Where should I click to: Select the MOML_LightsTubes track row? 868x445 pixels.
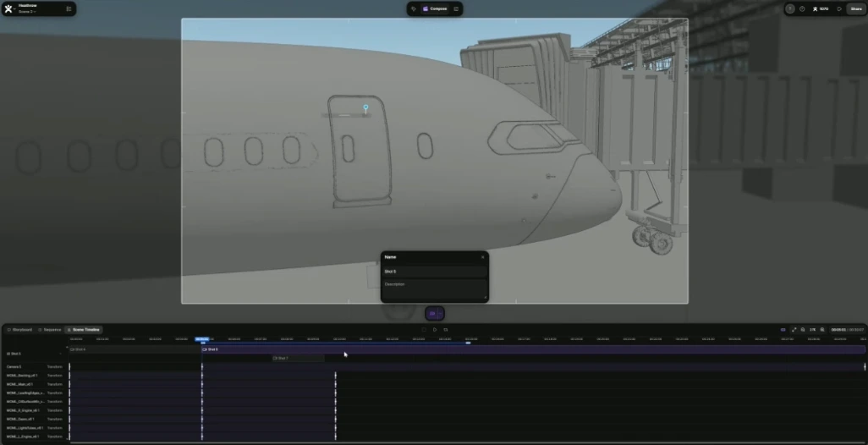35,428
